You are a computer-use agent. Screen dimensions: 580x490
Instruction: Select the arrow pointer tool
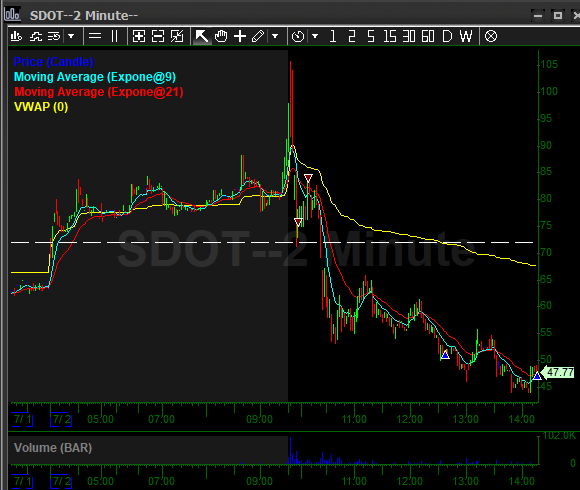(x=202, y=36)
